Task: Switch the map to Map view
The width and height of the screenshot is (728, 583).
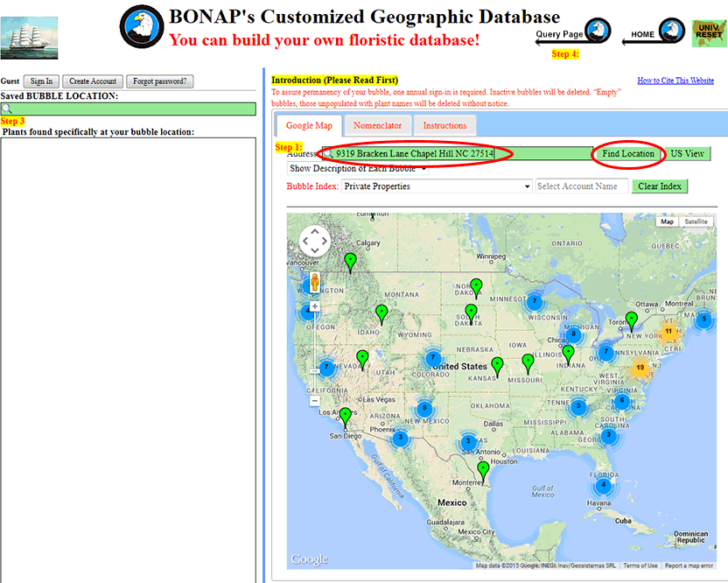Action: tap(667, 221)
